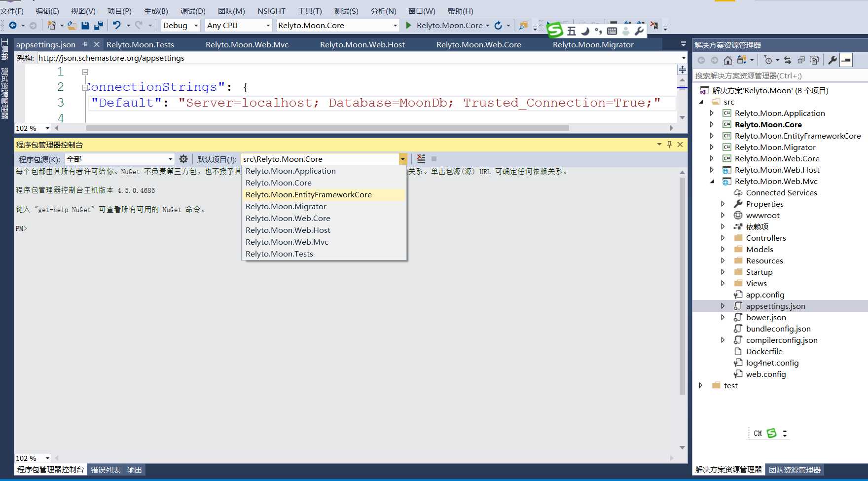Open Package Manager Console settings gear

pyautogui.click(x=183, y=159)
